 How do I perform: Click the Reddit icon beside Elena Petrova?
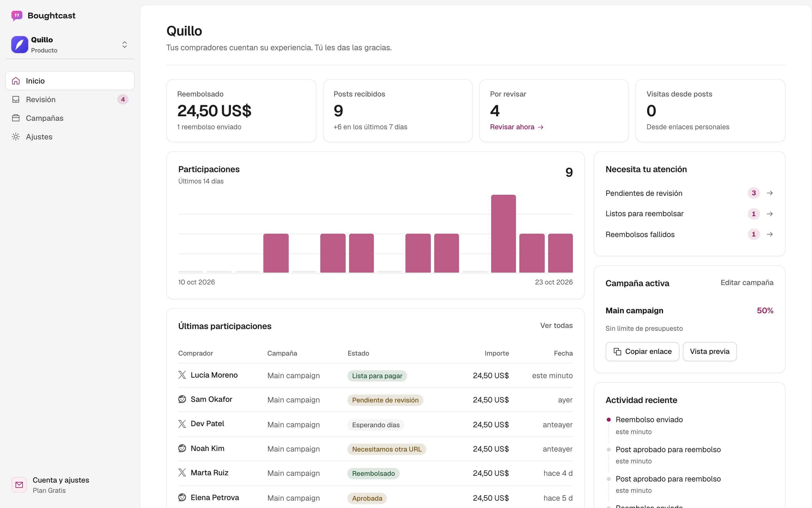click(182, 497)
